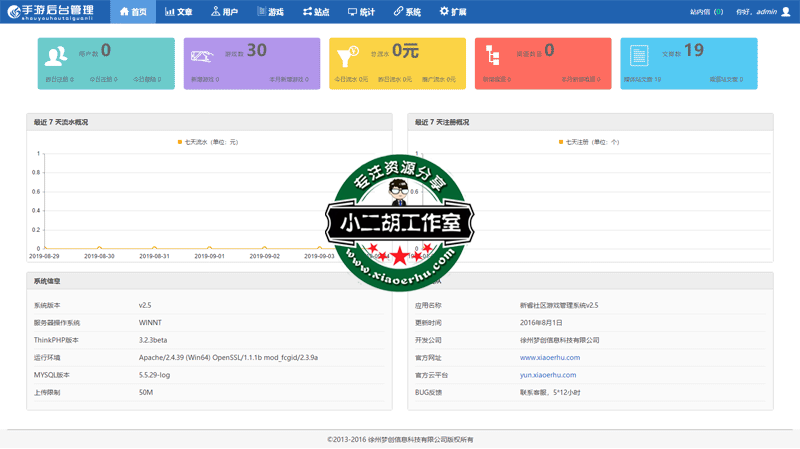Toggle the 七天注册 chart legend
Image resolution: width=800 pixels, height=449 pixels.
(x=589, y=142)
